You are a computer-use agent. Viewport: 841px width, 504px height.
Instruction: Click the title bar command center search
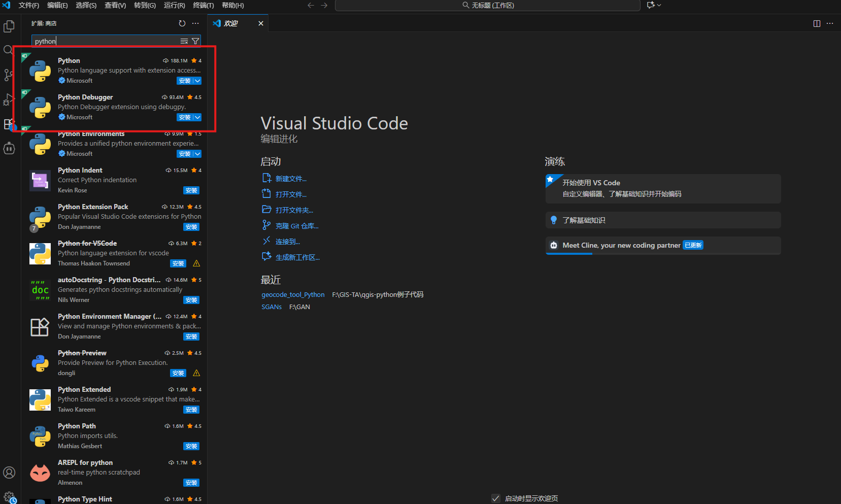487,5
